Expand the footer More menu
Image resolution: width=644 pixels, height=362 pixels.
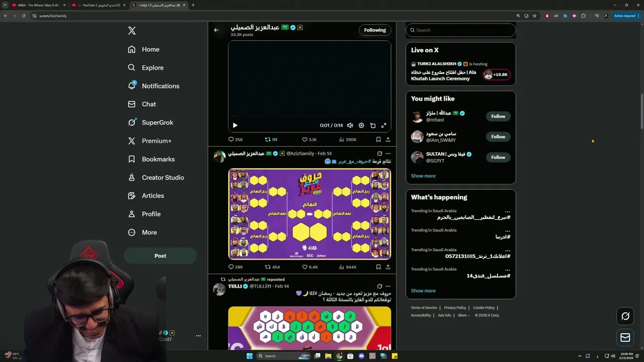point(464,315)
